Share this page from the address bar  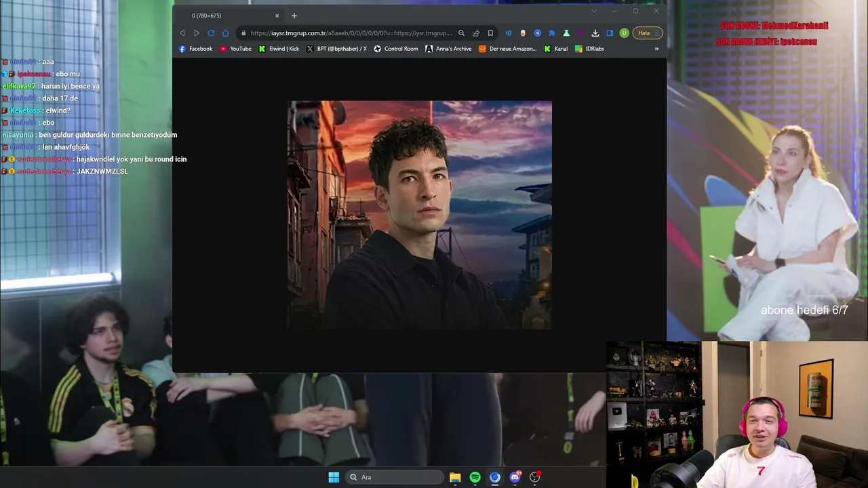click(x=476, y=33)
